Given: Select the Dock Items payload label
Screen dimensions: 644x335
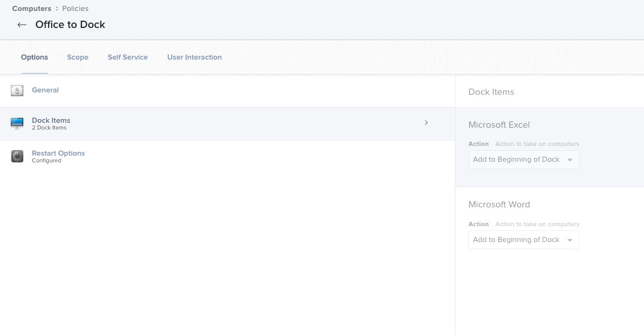Looking at the screenshot, I should 51,120.
